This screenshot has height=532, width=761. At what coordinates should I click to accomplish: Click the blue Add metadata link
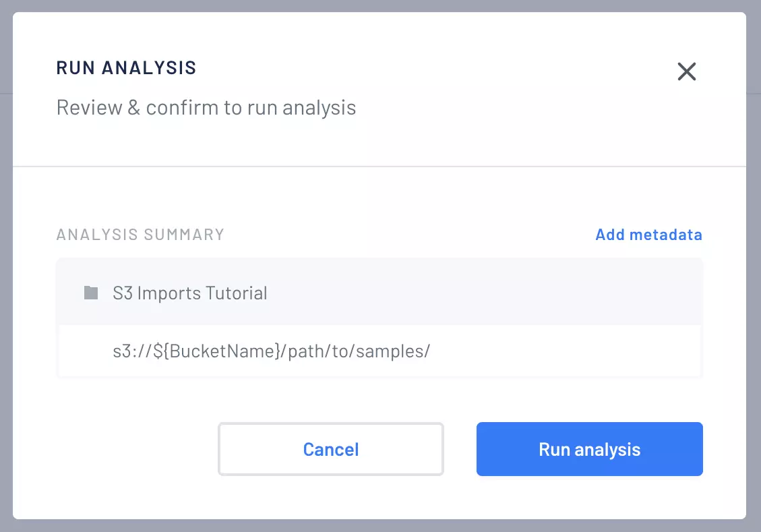[x=648, y=235]
